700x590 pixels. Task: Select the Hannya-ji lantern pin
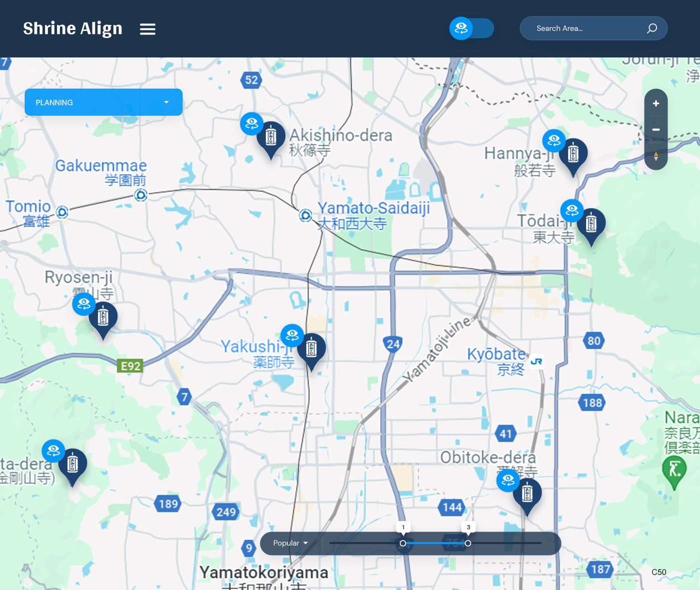tap(573, 157)
